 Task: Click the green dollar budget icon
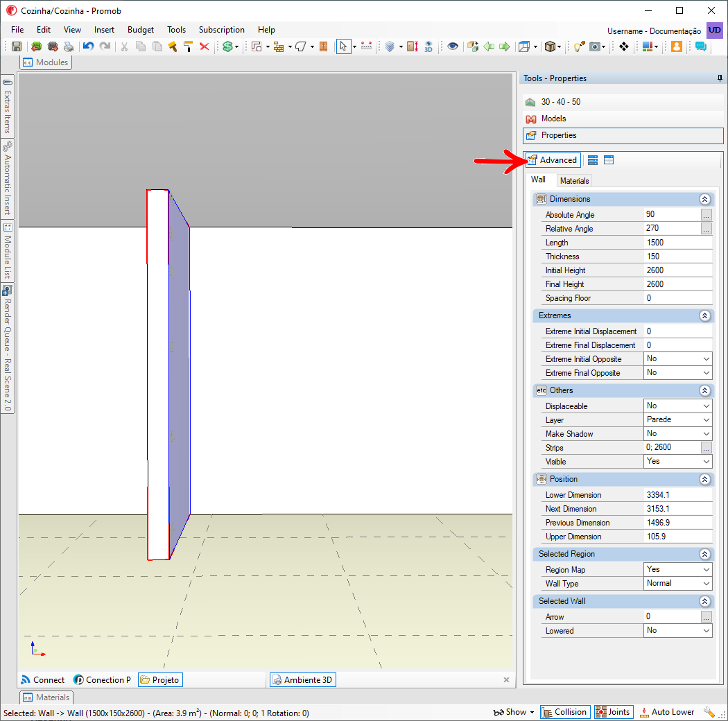tap(227, 46)
